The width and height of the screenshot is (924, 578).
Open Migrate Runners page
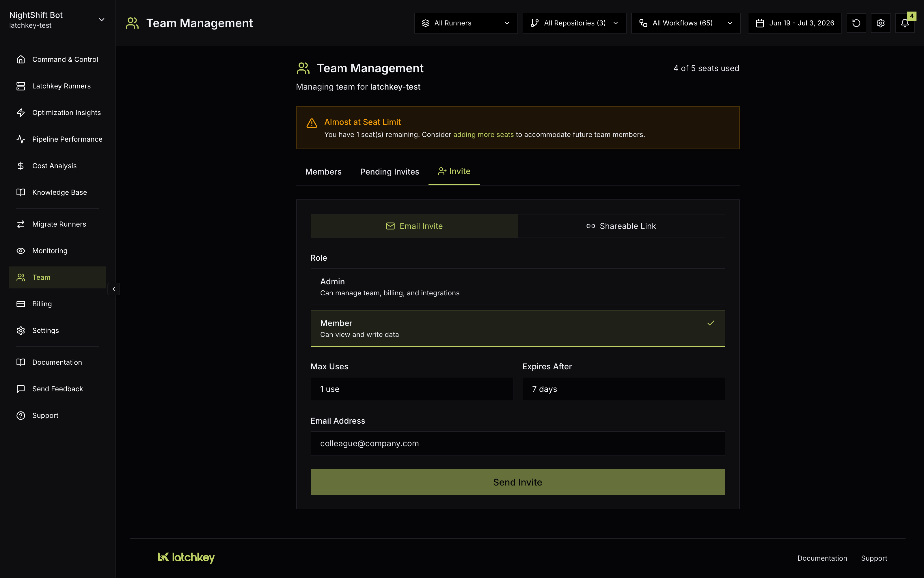point(58,224)
